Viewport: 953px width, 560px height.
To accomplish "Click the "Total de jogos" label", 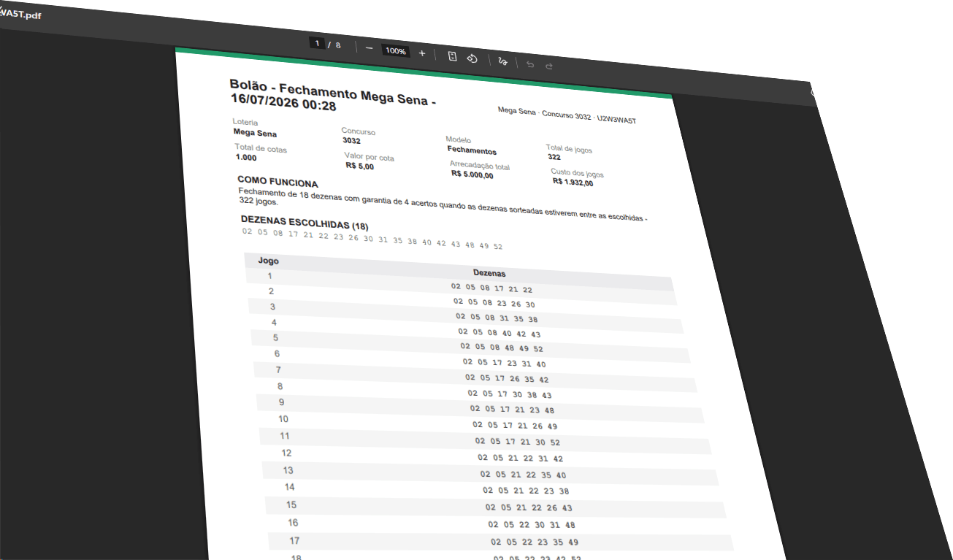I will coord(569,148).
